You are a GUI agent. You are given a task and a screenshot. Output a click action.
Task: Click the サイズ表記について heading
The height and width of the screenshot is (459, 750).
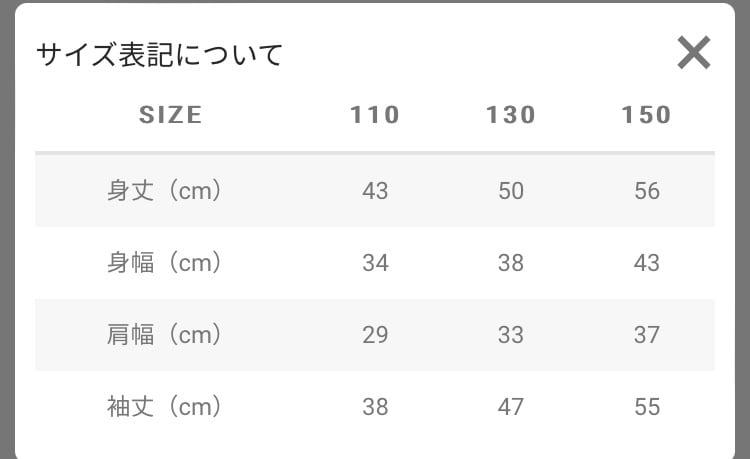click(160, 54)
